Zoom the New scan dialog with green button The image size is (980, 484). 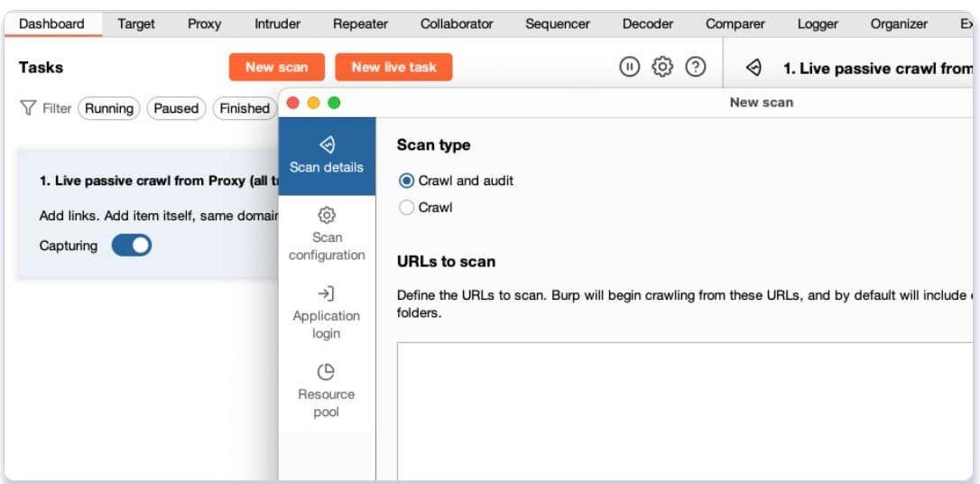pos(335,103)
